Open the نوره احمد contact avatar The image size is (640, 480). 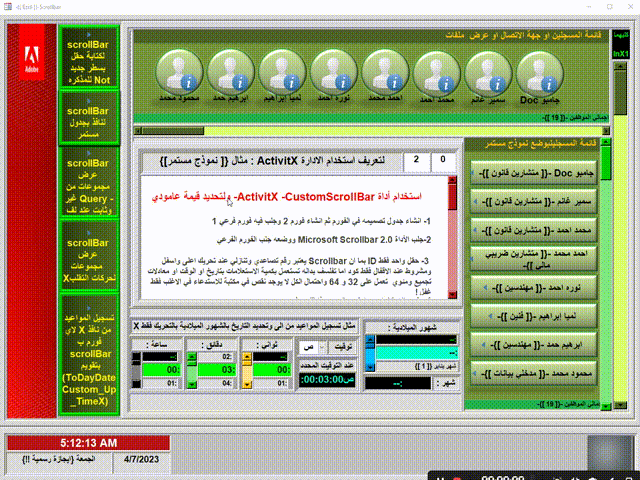pos(334,73)
